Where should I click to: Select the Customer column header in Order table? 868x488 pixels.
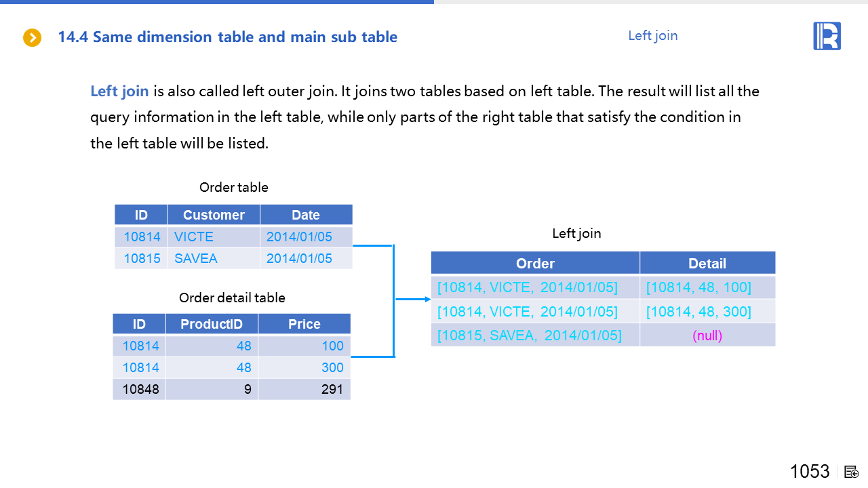coord(214,215)
